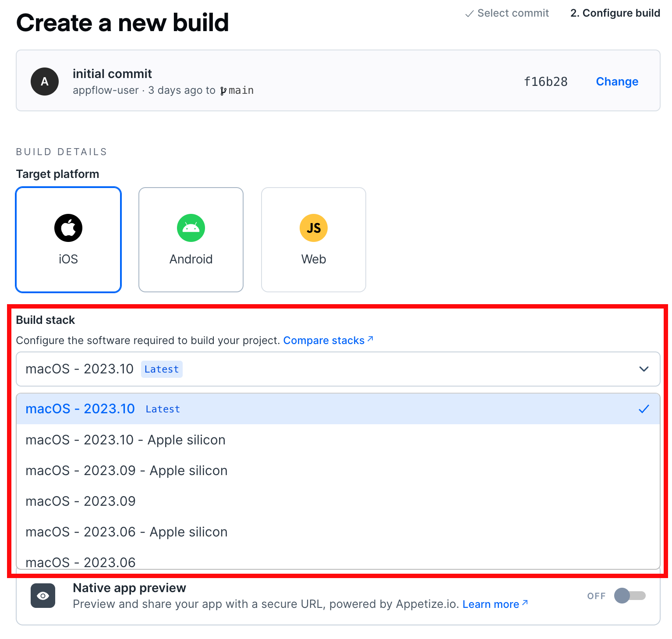The width and height of the screenshot is (672, 639).
Task: Click the Latest badge in selected stack field
Action: (x=162, y=369)
